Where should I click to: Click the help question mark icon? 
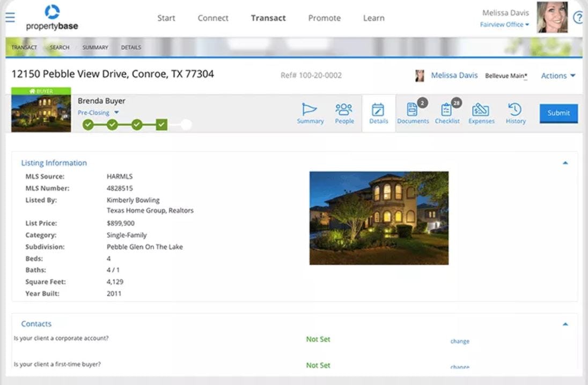(579, 18)
